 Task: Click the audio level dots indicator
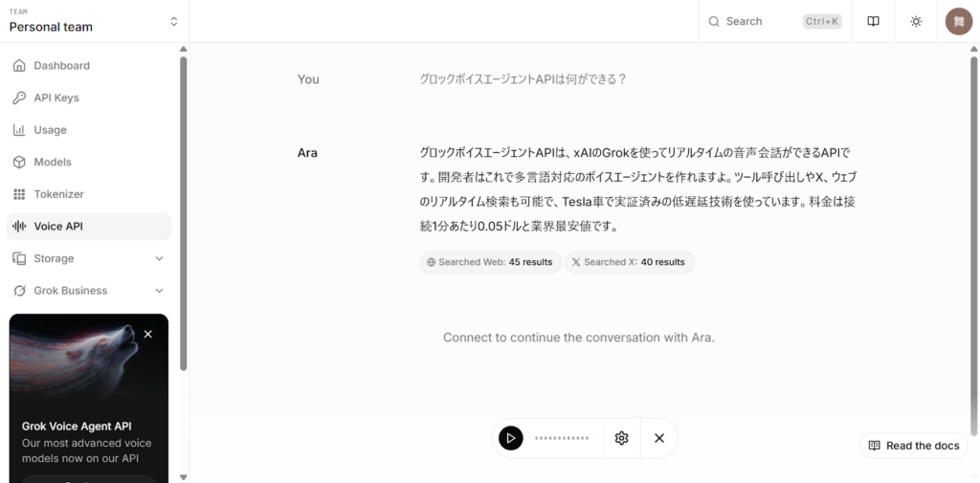(562, 438)
